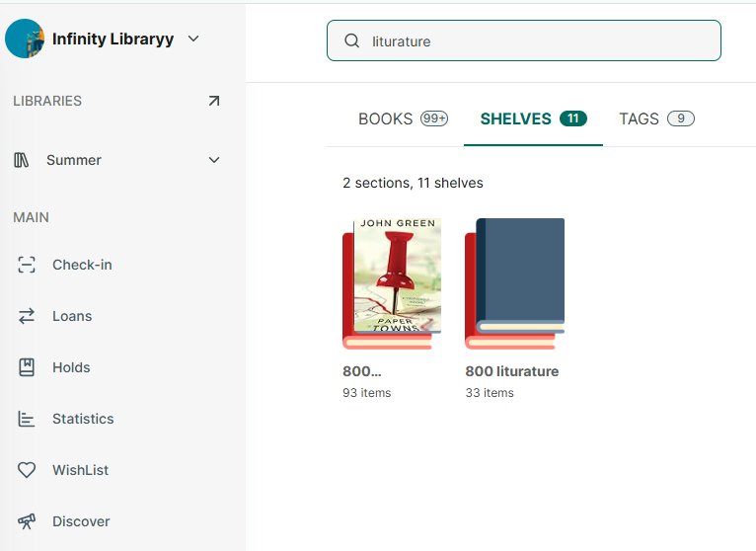Viewport: 756px width, 551px height.
Task: Click the search magnifier icon
Action: (352, 41)
